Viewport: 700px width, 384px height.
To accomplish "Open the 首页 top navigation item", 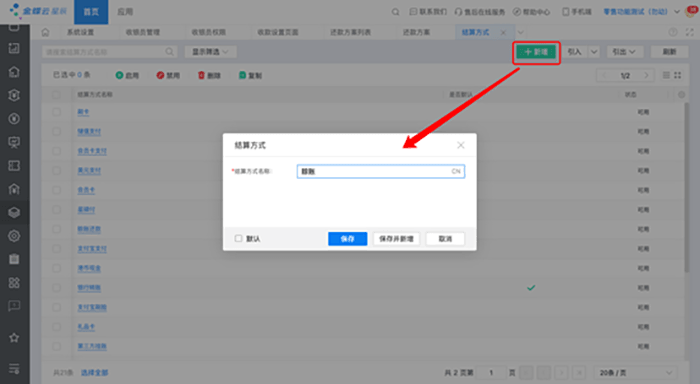I will 91,12.
